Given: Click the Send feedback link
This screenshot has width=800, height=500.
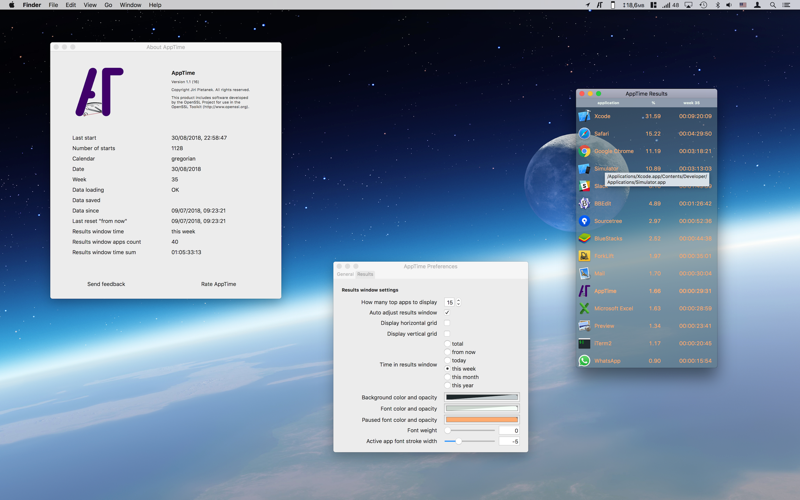Looking at the screenshot, I should click(x=106, y=284).
